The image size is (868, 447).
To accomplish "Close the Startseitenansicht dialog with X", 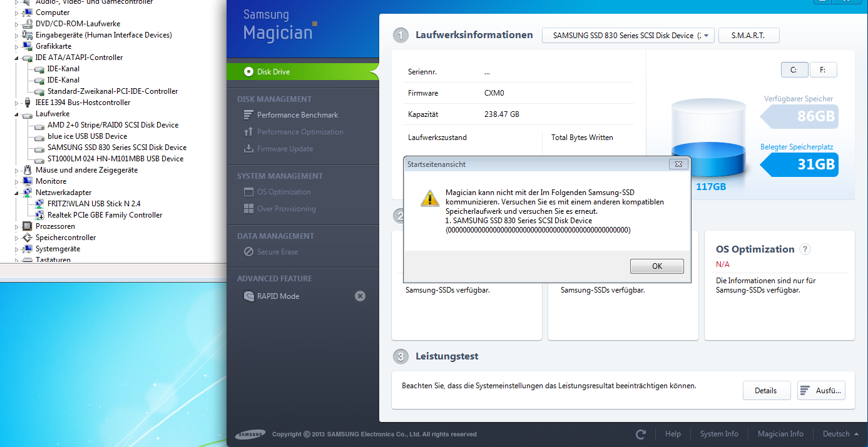I will 678,164.
